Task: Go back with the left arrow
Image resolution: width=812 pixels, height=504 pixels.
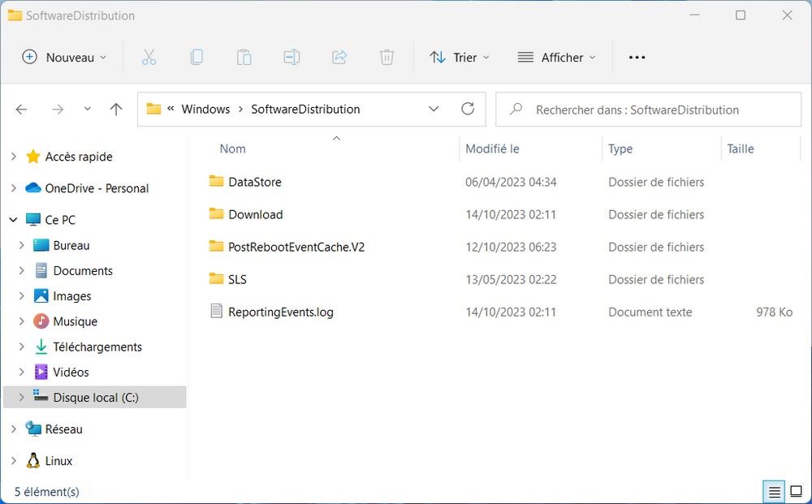Action: tap(21, 110)
